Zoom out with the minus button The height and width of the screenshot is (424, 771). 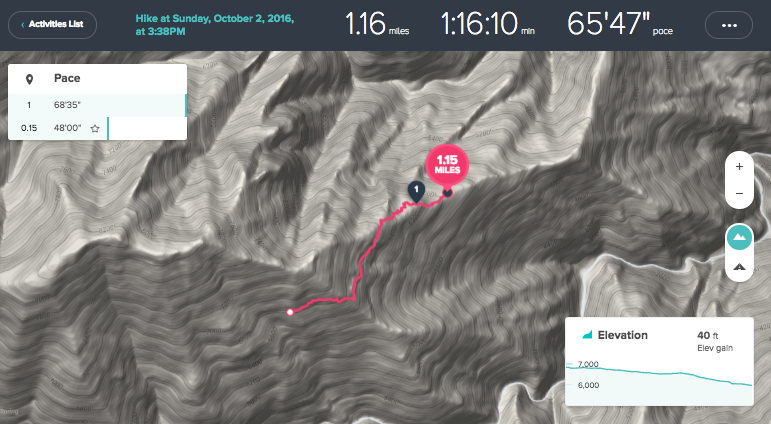pyautogui.click(x=739, y=193)
